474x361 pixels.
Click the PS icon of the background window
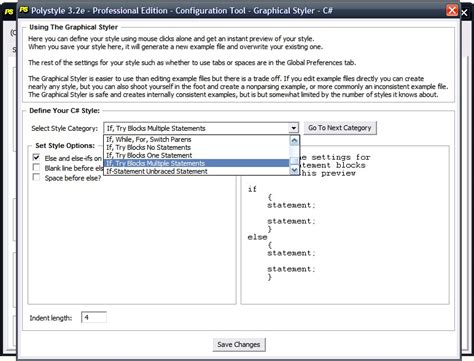coord(9,11)
